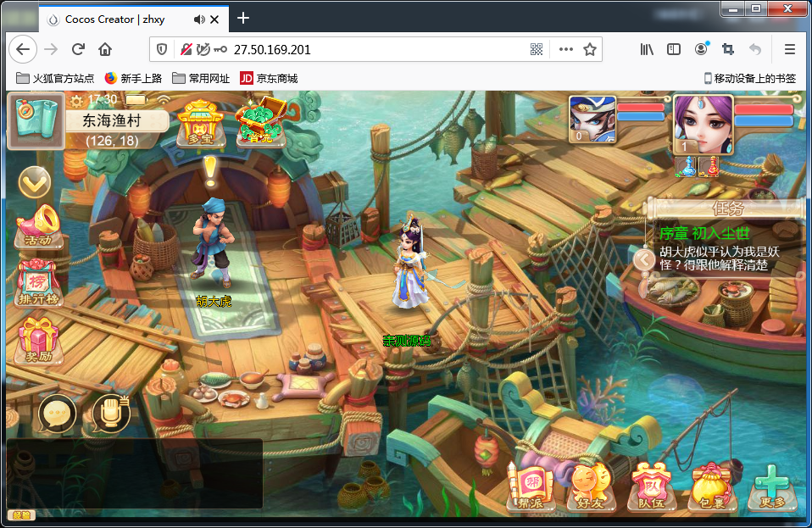Open a new browser tab
Viewport: 812px width, 528px height.
[x=243, y=18]
